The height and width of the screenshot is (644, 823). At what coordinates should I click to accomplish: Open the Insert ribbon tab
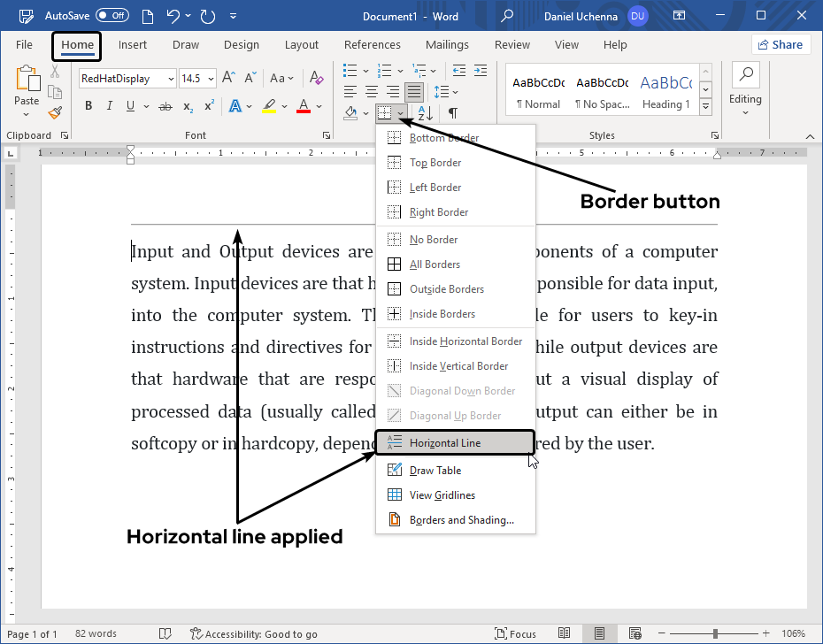133,45
